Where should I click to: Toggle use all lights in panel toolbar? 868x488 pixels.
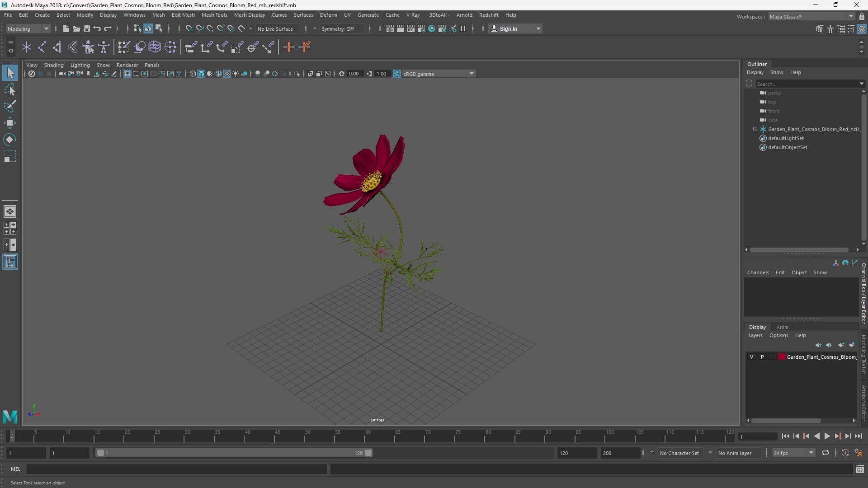point(236,74)
